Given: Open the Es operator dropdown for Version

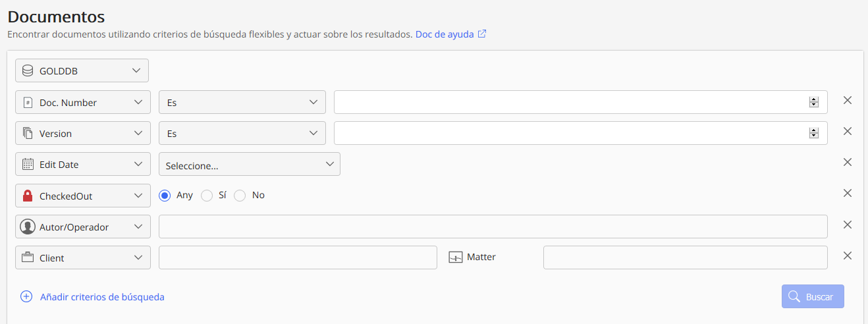Looking at the screenshot, I should (x=242, y=133).
